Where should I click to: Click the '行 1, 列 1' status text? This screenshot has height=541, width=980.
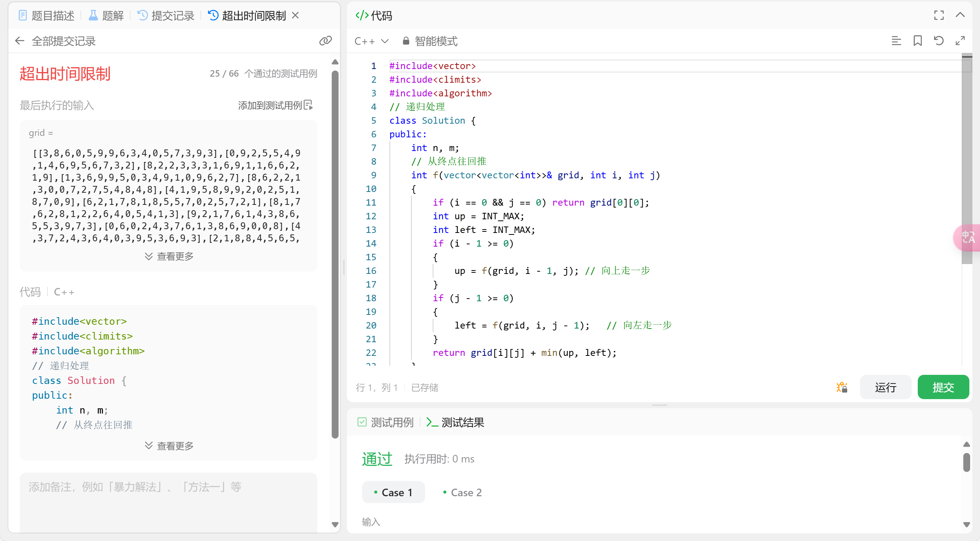377,387
